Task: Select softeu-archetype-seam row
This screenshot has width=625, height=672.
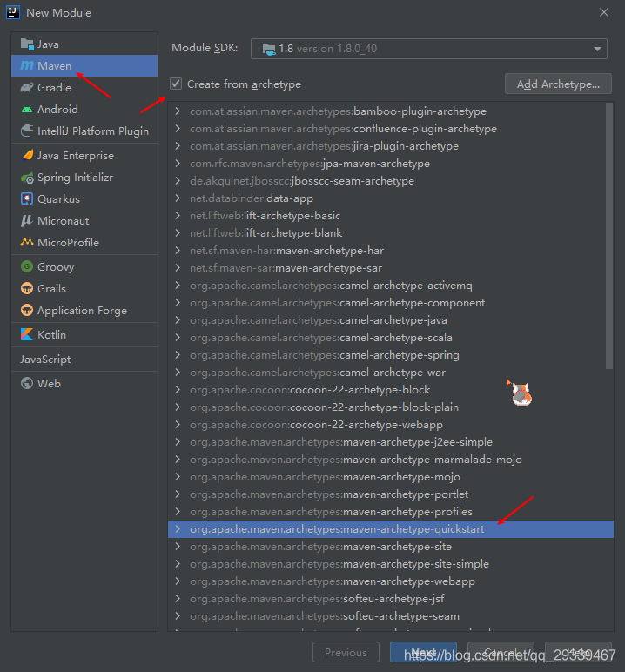Action: pos(391,616)
